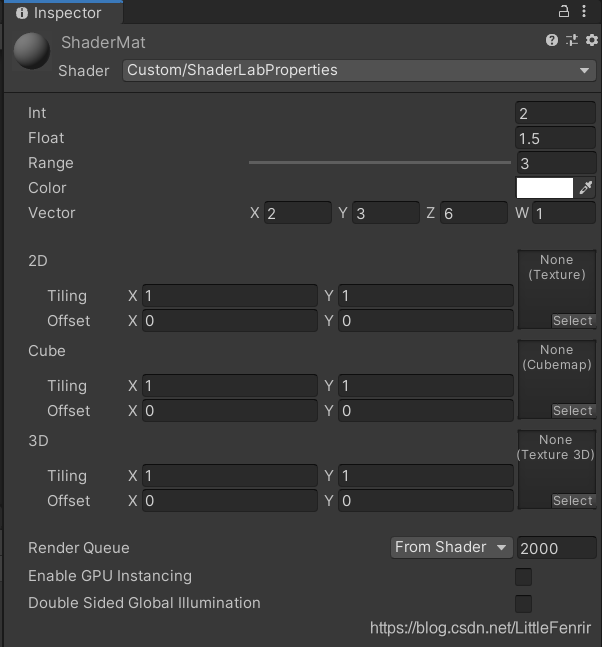Viewport: 602px width, 647px height.
Task: Enable GPU Instancing checkbox
Action: point(523,576)
